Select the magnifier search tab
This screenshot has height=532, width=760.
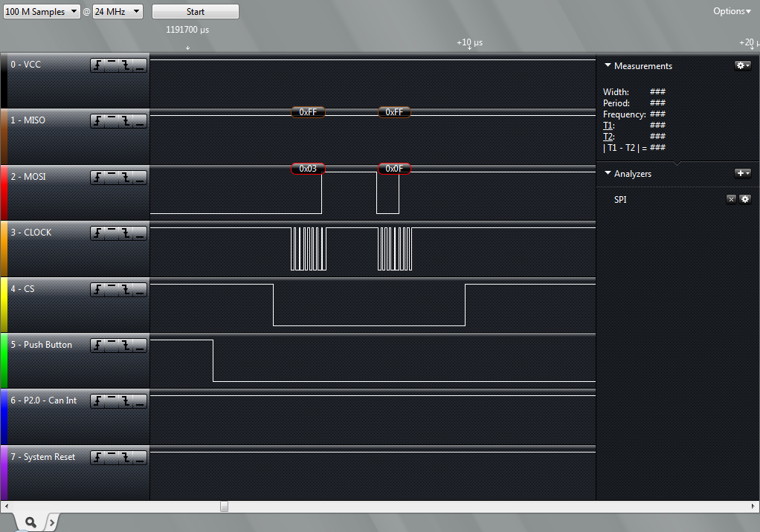30,522
